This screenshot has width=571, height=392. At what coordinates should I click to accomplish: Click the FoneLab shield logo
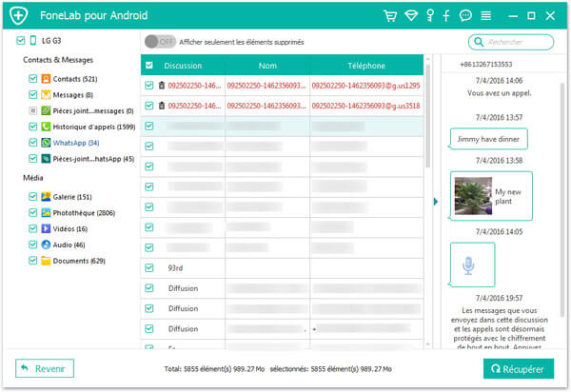click(x=19, y=15)
